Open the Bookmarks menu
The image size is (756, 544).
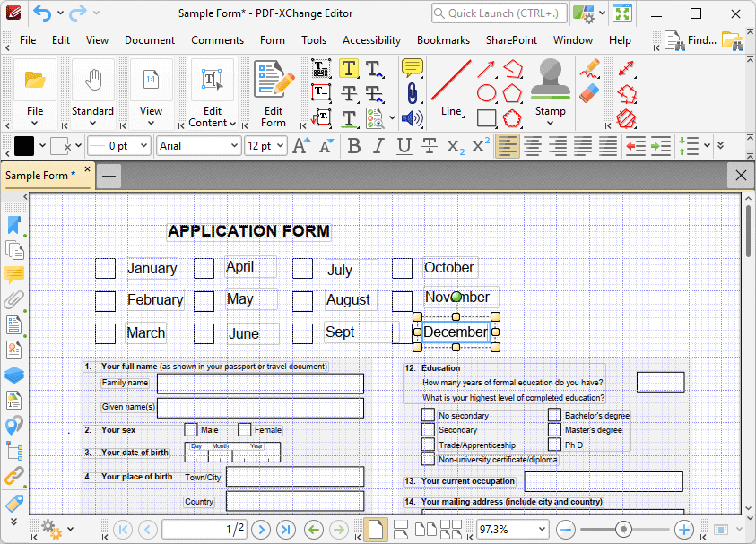tap(443, 40)
